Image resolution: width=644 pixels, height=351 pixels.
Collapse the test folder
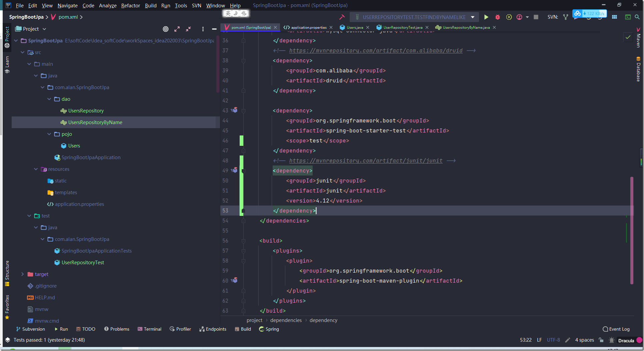click(x=29, y=216)
